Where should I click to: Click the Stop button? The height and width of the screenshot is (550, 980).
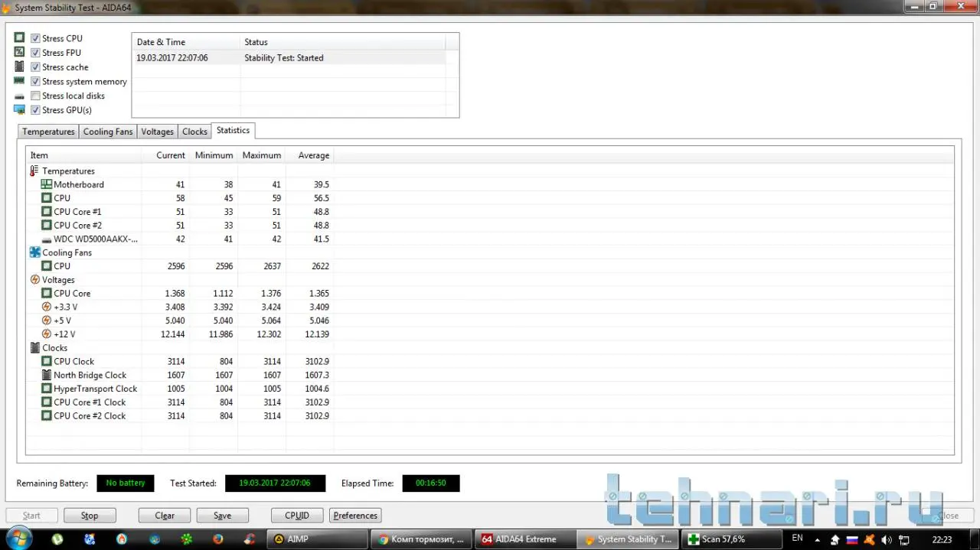(x=90, y=516)
